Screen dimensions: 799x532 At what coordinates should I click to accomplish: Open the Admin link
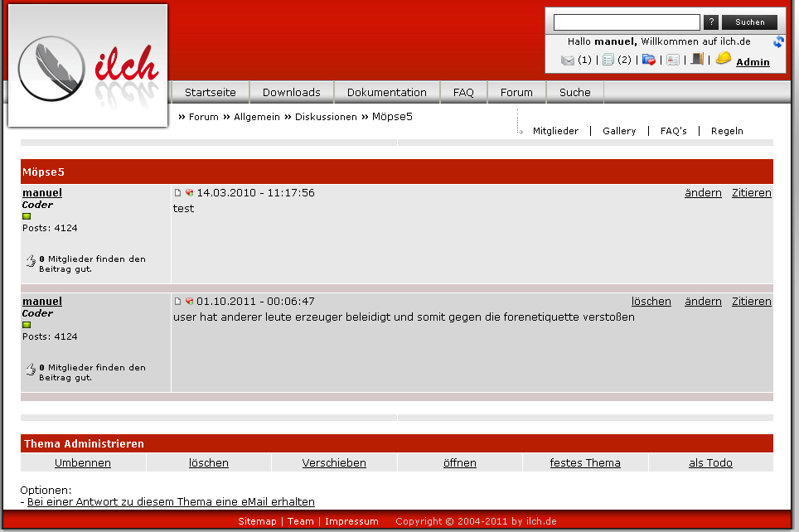[x=753, y=61]
